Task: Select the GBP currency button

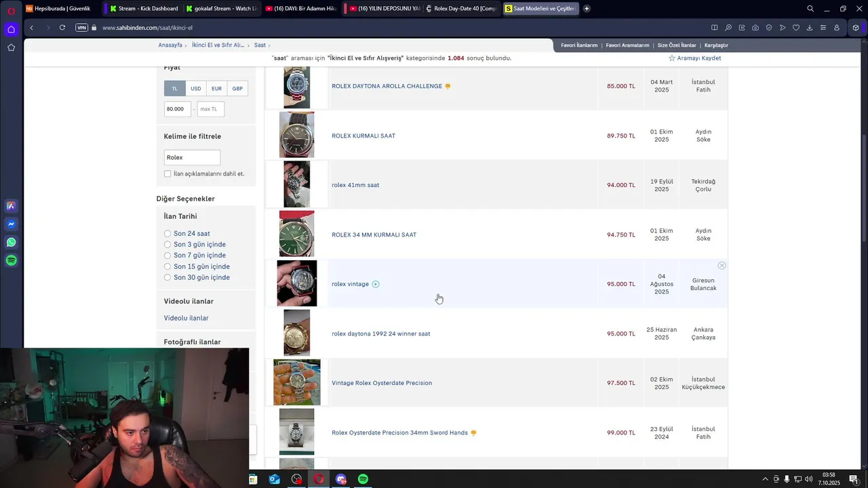Action: (x=237, y=89)
